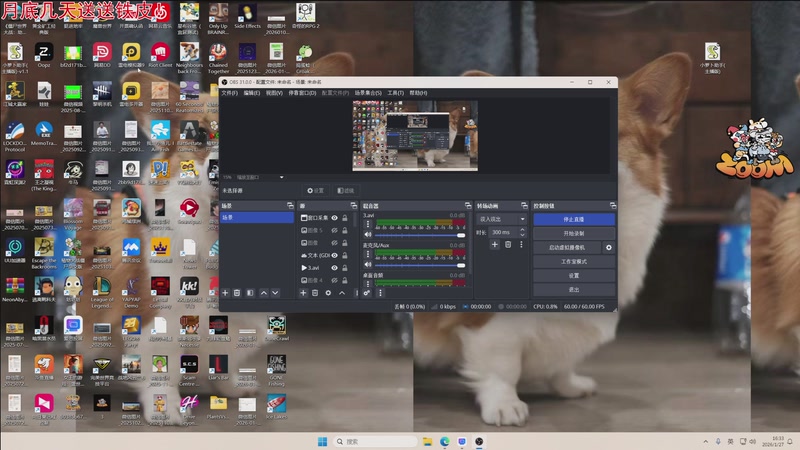
Task: Toggle the lock on the 窗口采集 source
Action: (x=345, y=218)
